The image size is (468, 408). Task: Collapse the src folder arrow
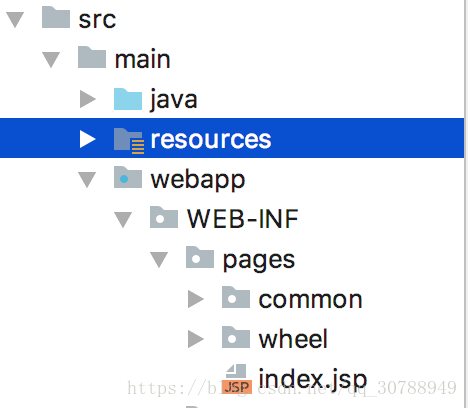15,19
